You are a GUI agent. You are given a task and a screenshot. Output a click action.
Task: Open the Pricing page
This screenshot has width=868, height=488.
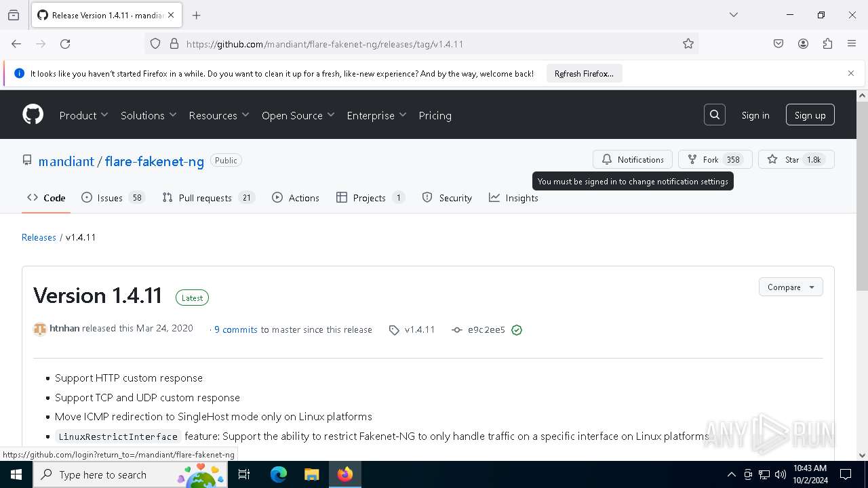[x=435, y=115]
